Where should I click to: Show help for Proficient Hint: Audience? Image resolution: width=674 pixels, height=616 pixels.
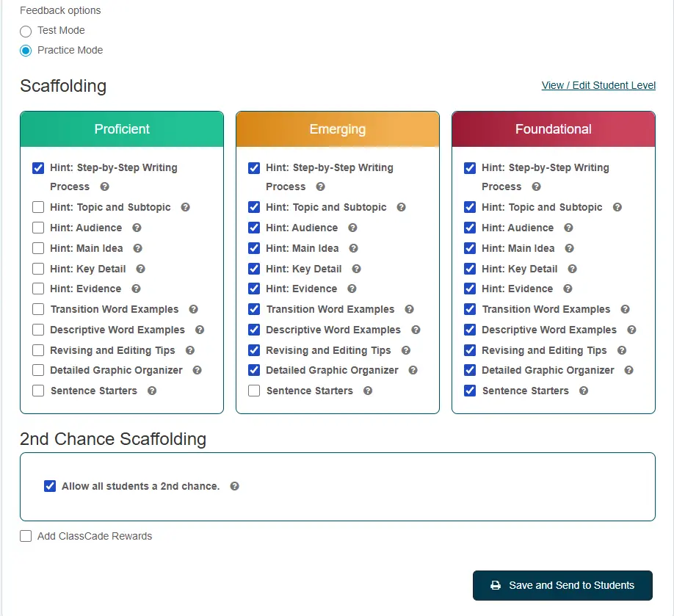pos(137,228)
